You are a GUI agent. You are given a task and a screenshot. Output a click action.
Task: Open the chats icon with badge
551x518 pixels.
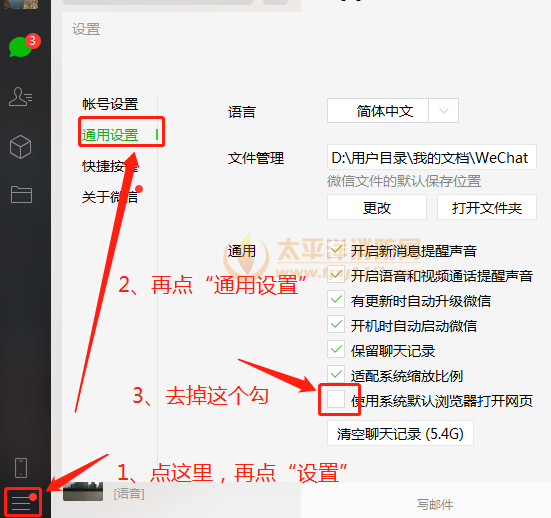click(x=21, y=46)
